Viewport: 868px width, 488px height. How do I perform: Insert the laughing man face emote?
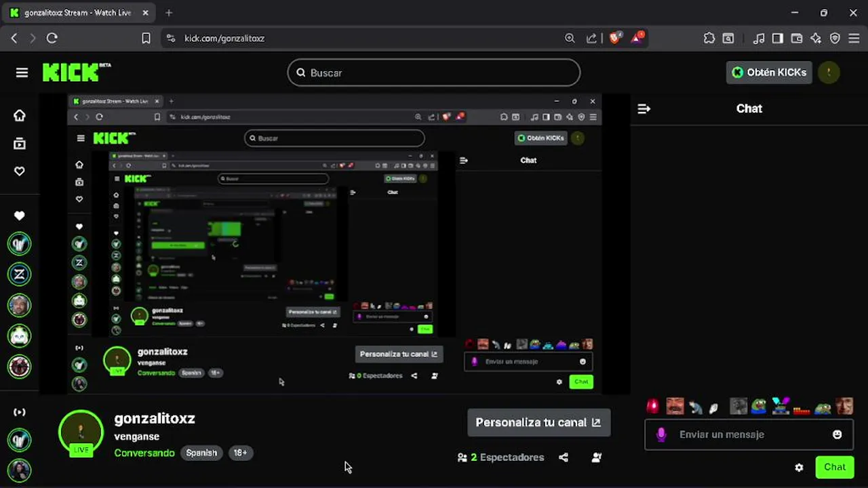coord(675,406)
